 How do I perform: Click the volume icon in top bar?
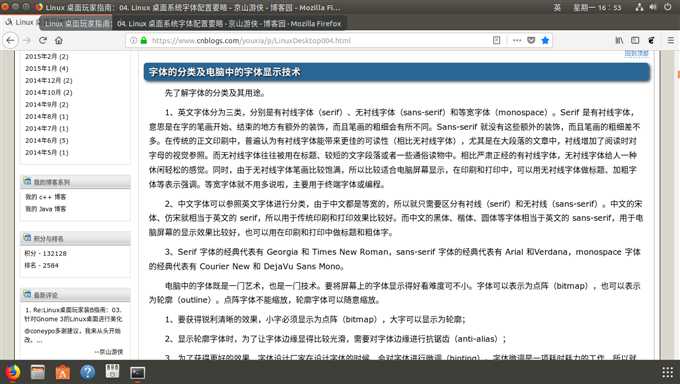pyautogui.click(x=653, y=7)
